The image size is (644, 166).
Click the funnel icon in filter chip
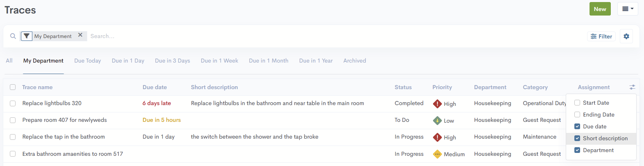27,36
